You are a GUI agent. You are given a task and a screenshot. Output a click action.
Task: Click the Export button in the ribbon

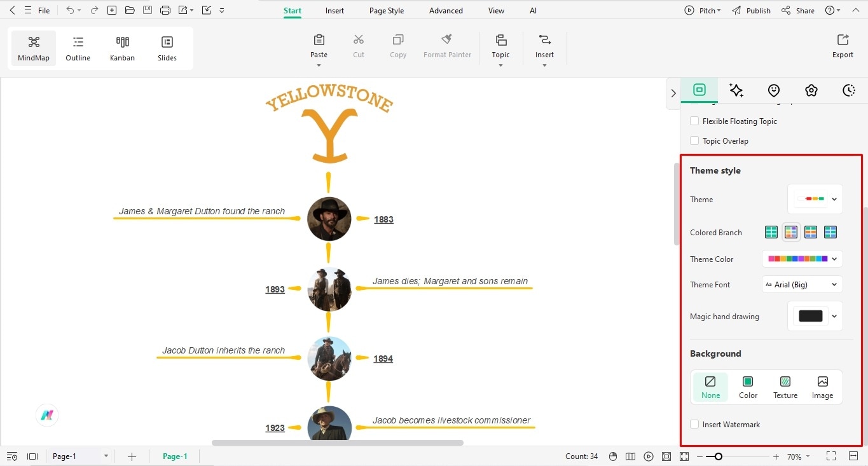[x=843, y=46]
